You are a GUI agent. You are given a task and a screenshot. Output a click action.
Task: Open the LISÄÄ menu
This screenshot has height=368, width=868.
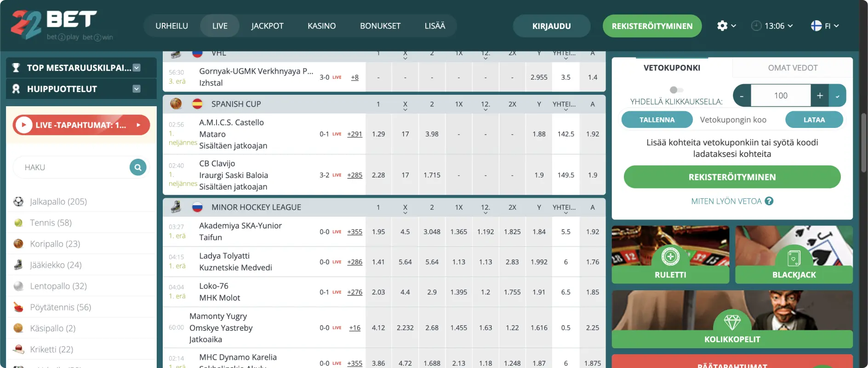(x=435, y=26)
